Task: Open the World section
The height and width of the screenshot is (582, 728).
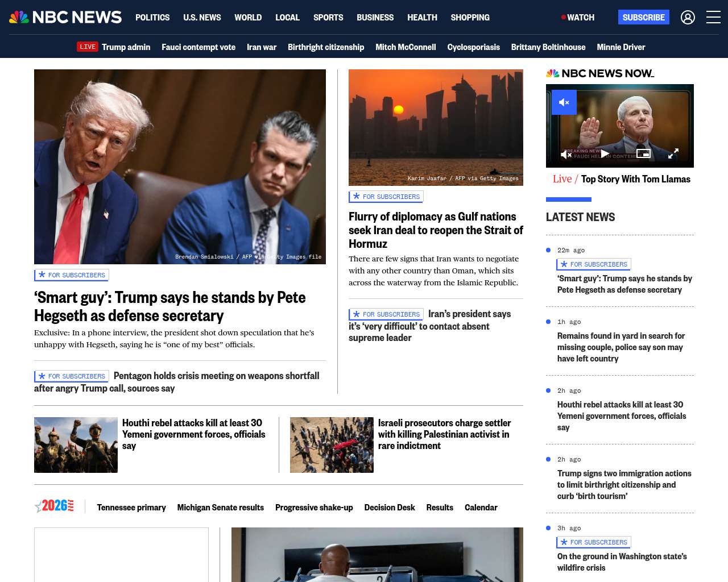Action: point(248,18)
